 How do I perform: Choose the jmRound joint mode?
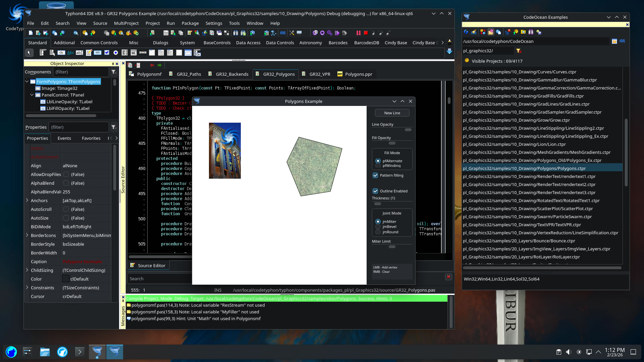[378, 232]
